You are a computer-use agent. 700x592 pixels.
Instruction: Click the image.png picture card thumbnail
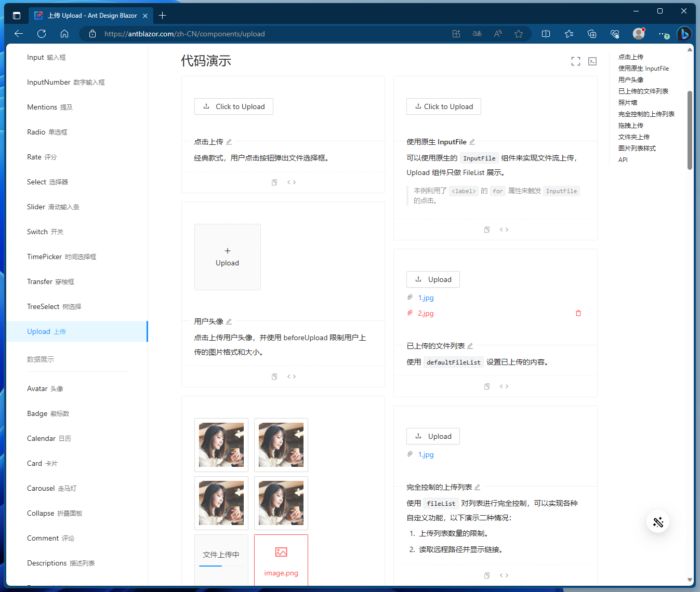(x=281, y=560)
